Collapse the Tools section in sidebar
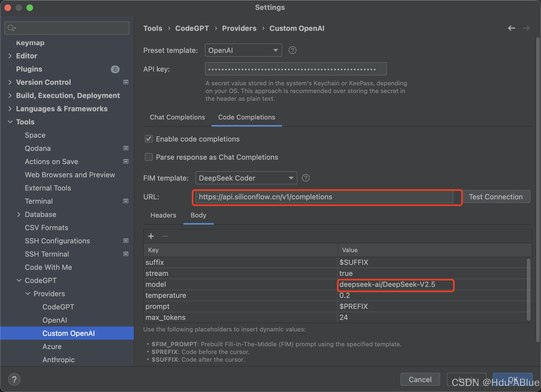 (10, 122)
